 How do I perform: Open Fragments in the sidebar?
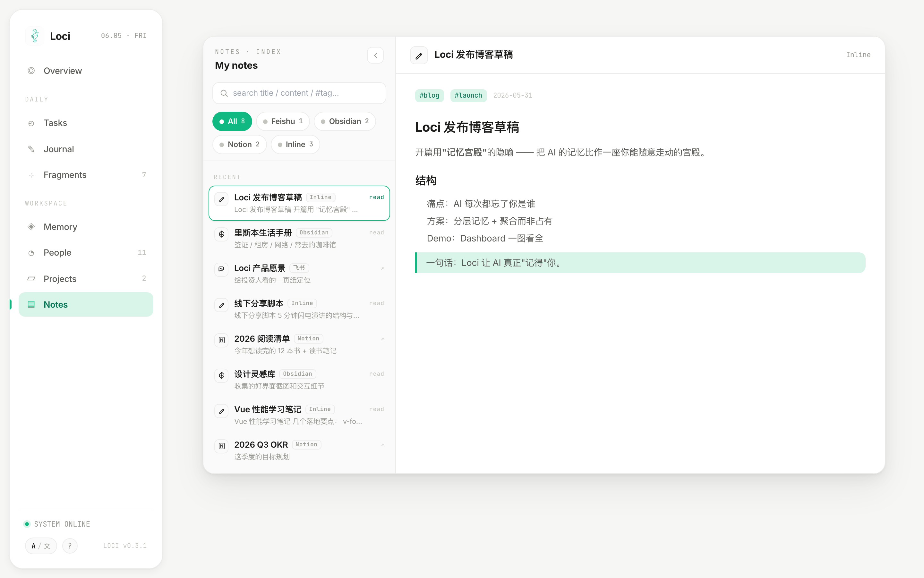(x=86, y=175)
